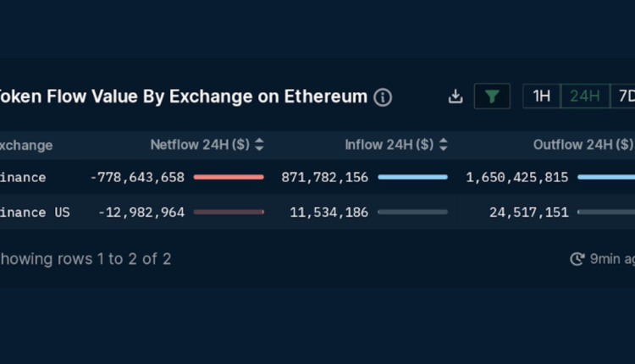Download the token flow table data
Image resolution: width=635 pixels, height=364 pixels.
click(x=456, y=97)
